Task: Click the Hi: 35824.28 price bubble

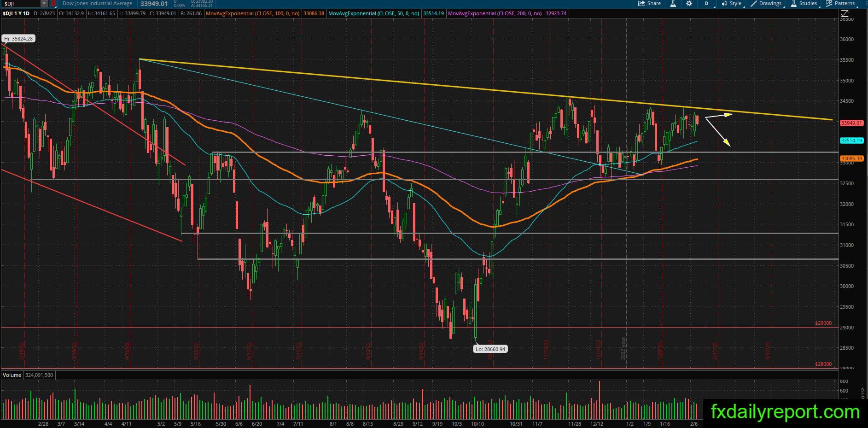Action: [19, 39]
